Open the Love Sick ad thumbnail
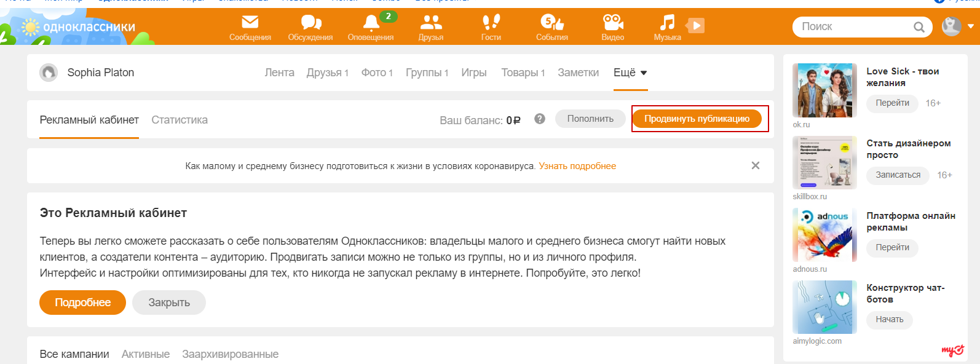This screenshot has width=980, height=364. coord(824,90)
